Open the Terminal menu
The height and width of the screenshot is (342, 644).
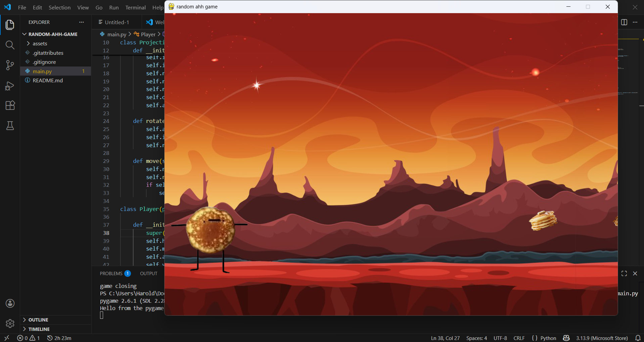[135, 7]
